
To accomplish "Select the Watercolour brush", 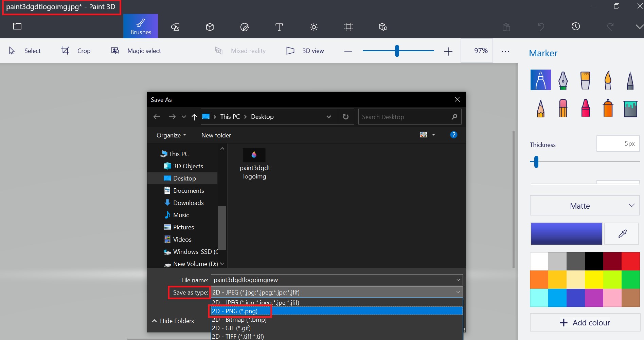I will click(608, 80).
